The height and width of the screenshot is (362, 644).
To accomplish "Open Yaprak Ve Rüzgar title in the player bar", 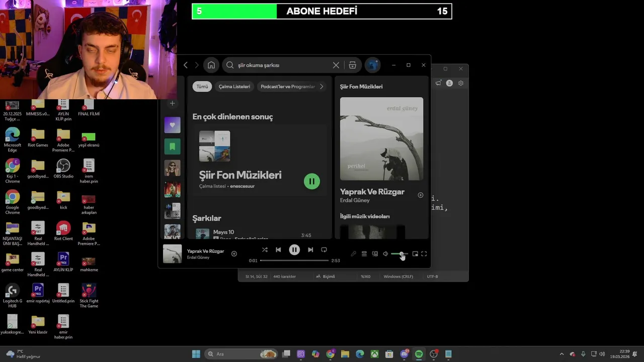I will click(x=206, y=251).
